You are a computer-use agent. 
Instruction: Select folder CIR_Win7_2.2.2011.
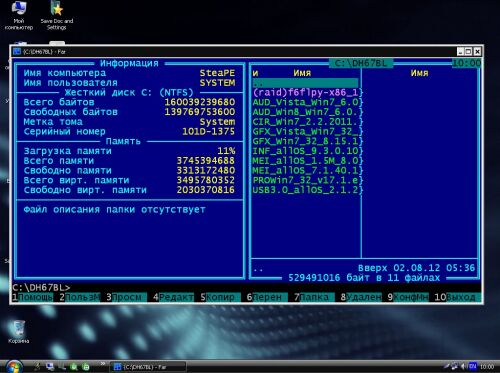click(x=305, y=122)
